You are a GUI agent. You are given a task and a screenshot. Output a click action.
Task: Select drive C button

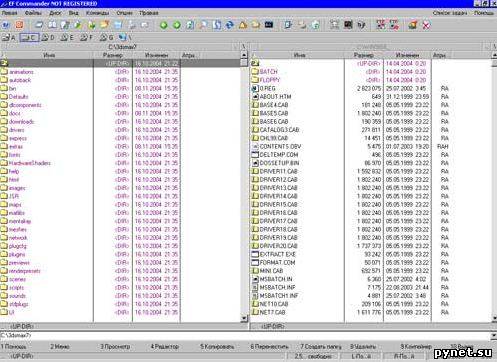tap(29, 38)
